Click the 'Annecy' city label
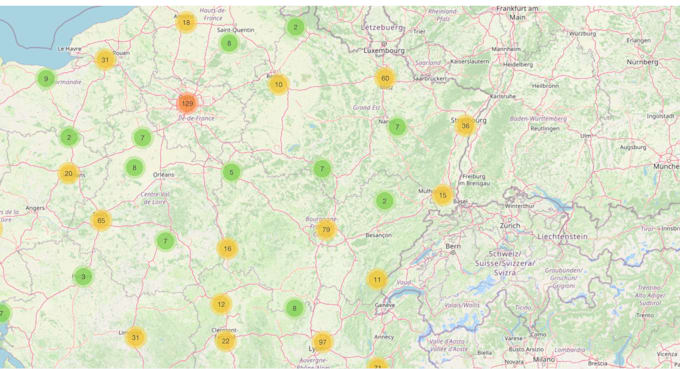 pyautogui.click(x=384, y=337)
